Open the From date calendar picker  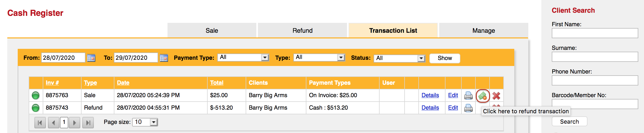(x=91, y=58)
